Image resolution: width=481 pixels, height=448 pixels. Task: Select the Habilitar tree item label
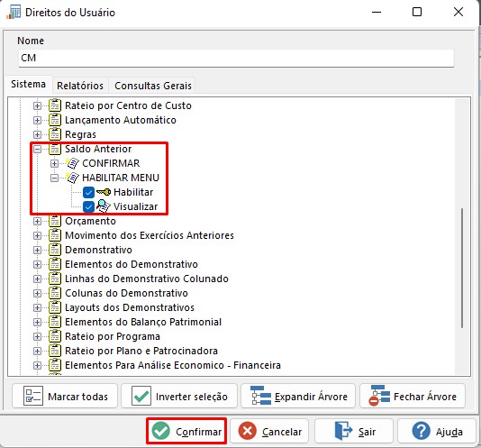[x=133, y=192]
